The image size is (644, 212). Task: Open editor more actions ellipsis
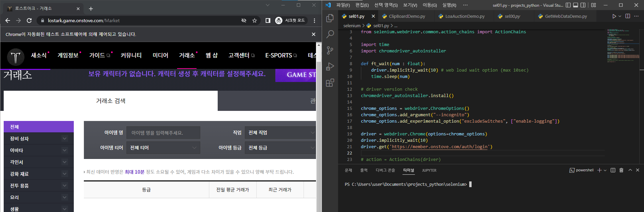[636, 16]
